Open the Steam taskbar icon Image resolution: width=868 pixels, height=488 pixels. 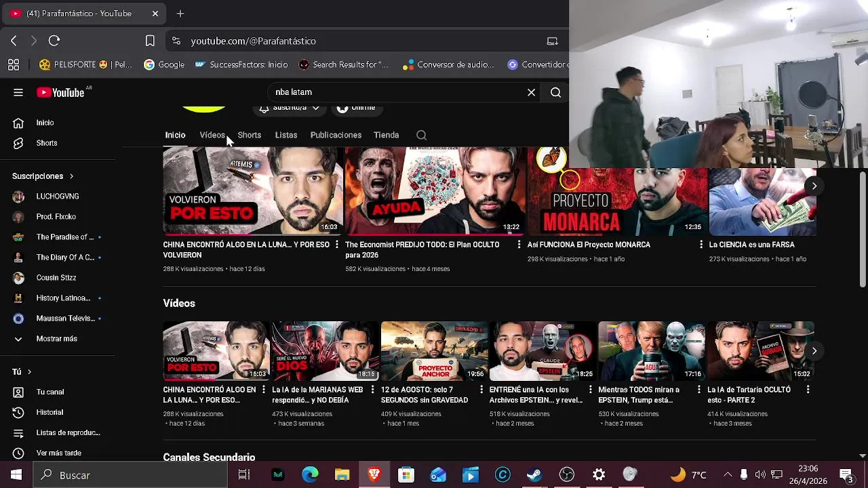534,475
